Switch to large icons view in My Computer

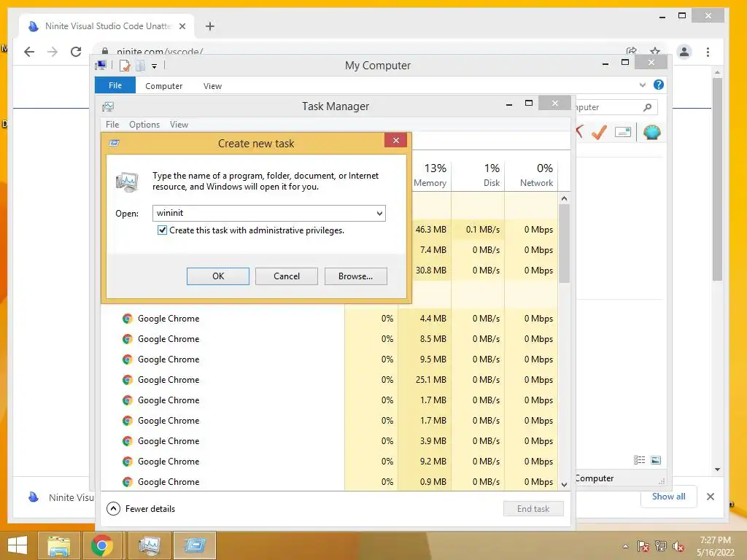[656, 460]
